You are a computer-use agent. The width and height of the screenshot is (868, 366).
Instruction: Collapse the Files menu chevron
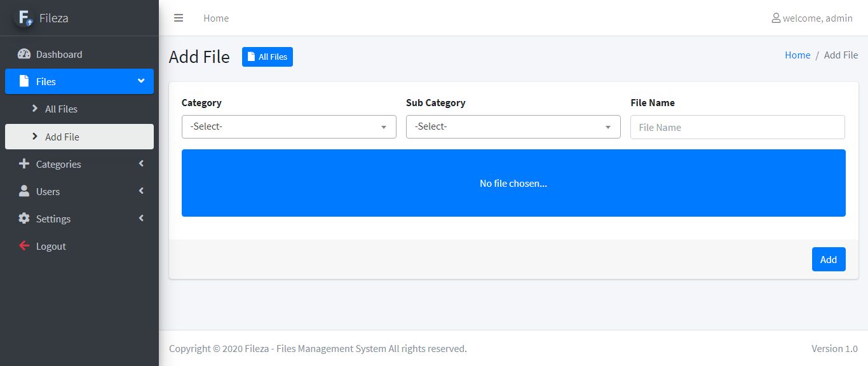tap(141, 81)
